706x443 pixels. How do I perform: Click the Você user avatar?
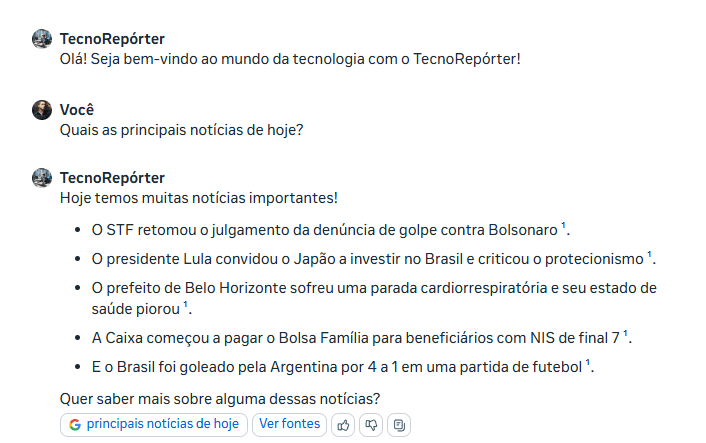click(x=42, y=110)
